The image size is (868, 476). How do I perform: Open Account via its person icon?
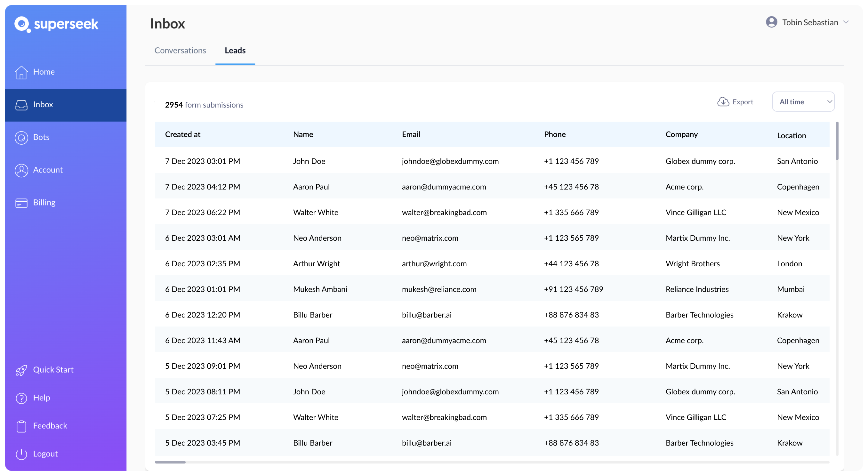tap(21, 170)
